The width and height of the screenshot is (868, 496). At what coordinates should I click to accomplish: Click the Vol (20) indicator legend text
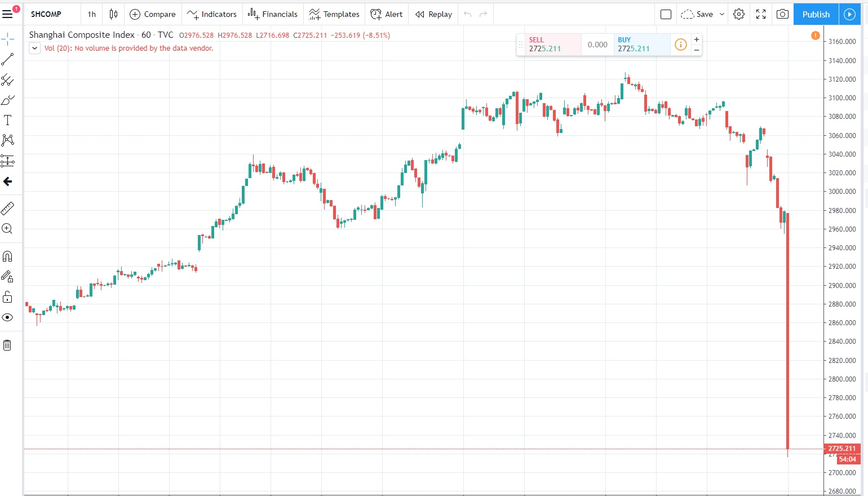[x=129, y=48]
